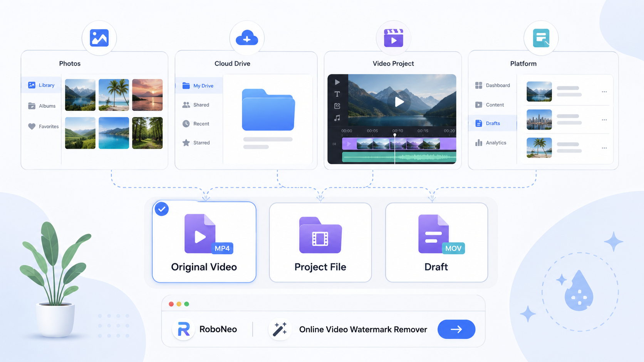Click the Video Project panel title

point(393,63)
